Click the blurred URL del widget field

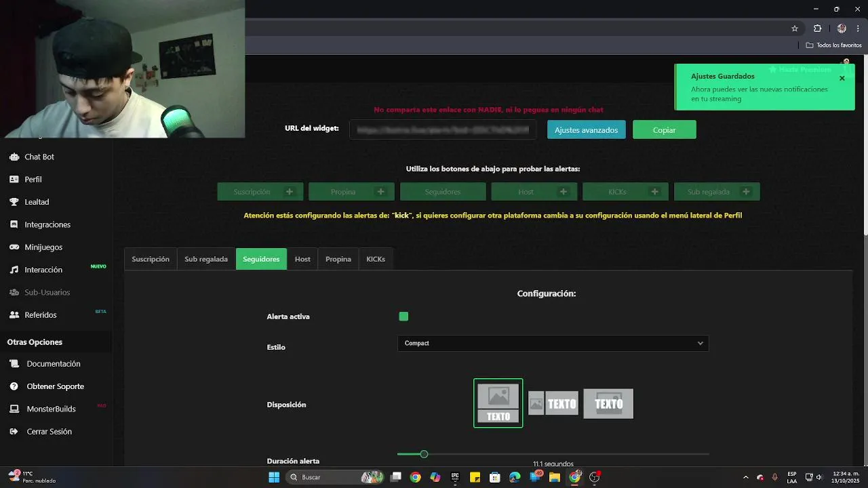[443, 129]
